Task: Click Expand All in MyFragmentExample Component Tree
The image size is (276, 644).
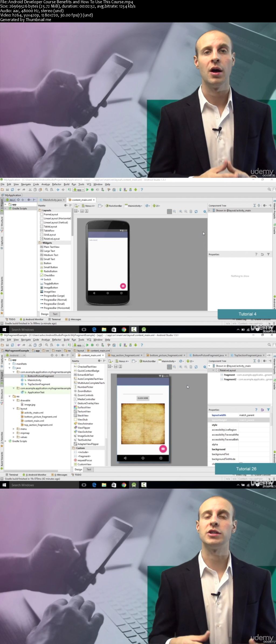Action: [254, 361]
